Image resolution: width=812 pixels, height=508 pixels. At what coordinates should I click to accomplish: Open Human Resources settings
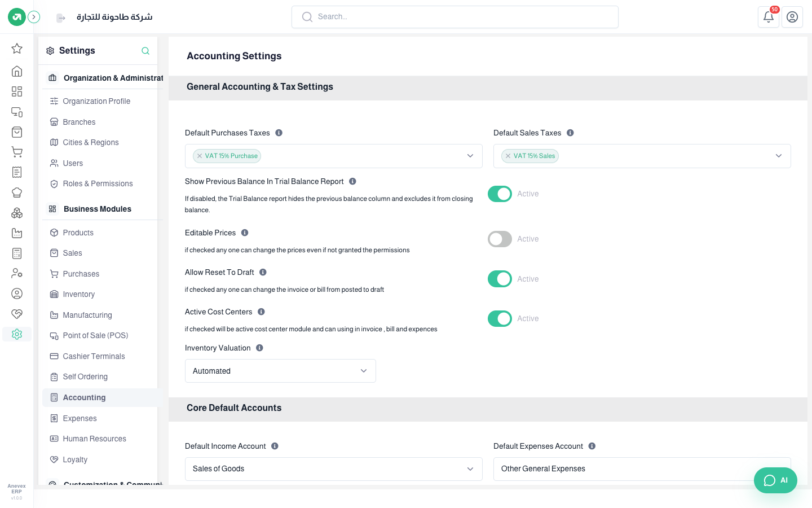click(x=94, y=439)
